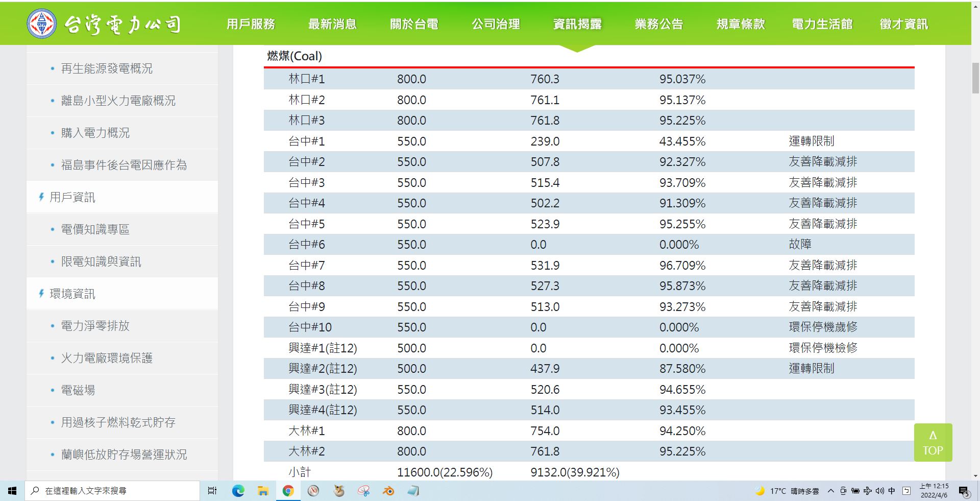Click the Taipower logo emblem

(x=42, y=24)
